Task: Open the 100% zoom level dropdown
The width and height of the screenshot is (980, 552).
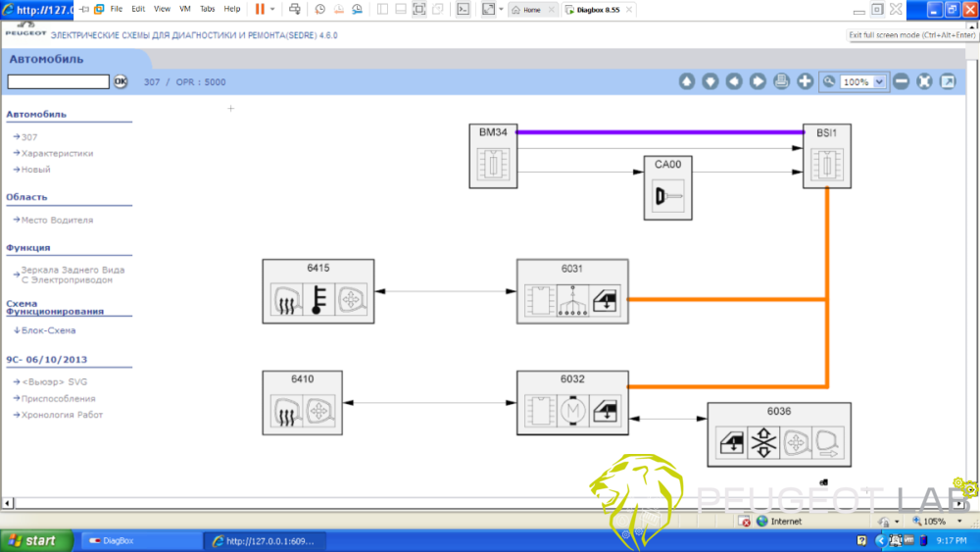Action: pos(878,82)
